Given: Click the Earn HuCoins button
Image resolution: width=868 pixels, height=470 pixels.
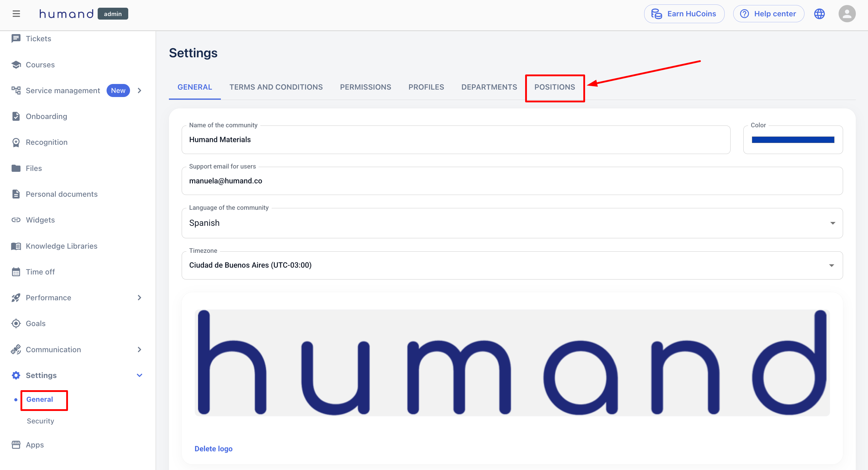Looking at the screenshot, I should click(x=684, y=14).
